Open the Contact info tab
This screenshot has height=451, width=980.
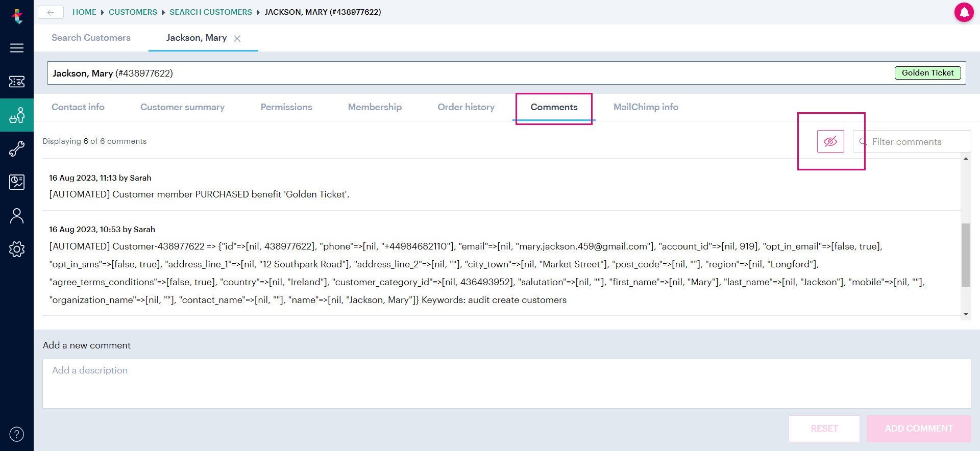78,107
